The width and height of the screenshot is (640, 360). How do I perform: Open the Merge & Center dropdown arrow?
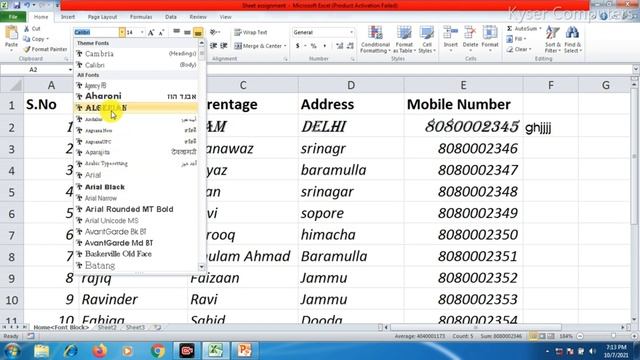click(285, 46)
